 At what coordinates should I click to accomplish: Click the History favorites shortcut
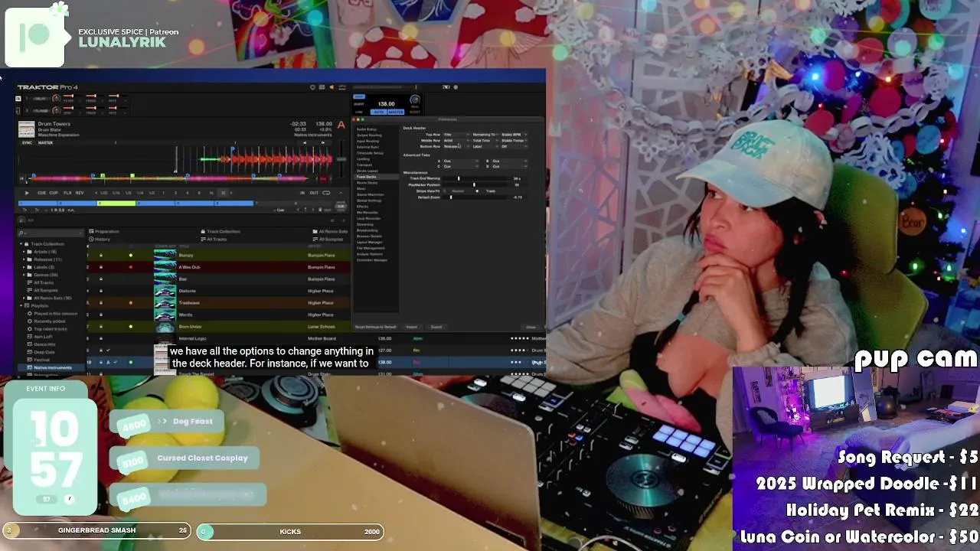click(100, 240)
